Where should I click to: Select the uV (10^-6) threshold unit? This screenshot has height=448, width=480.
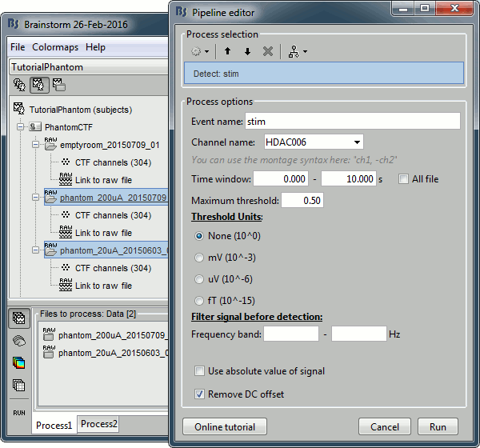(x=199, y=278)
